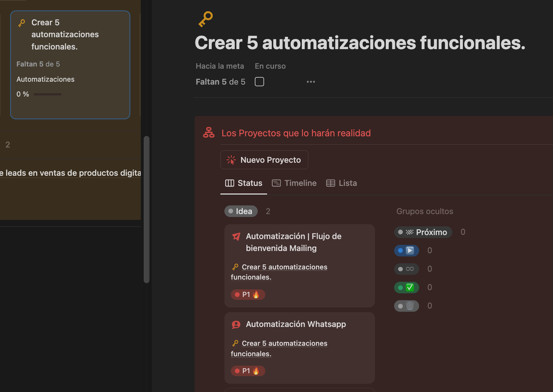Click the chat icon on Automatización Whatsapp card
This screenshot has height=392, width=553.
pyautogui.click(x=236, y=325)
